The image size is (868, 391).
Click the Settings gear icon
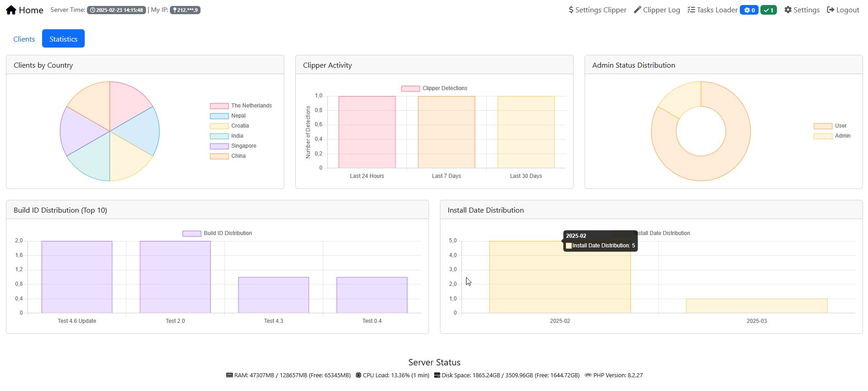(x=788, y=10)
